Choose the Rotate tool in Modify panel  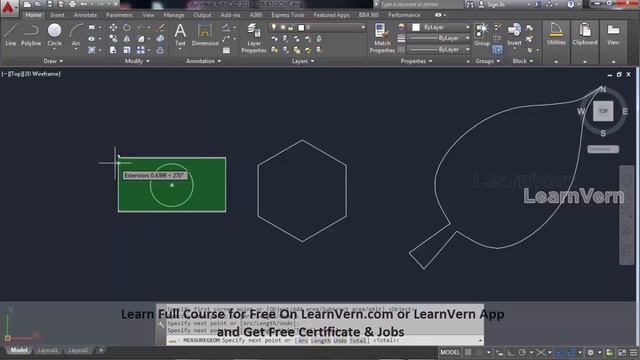[x=127, y=27]
